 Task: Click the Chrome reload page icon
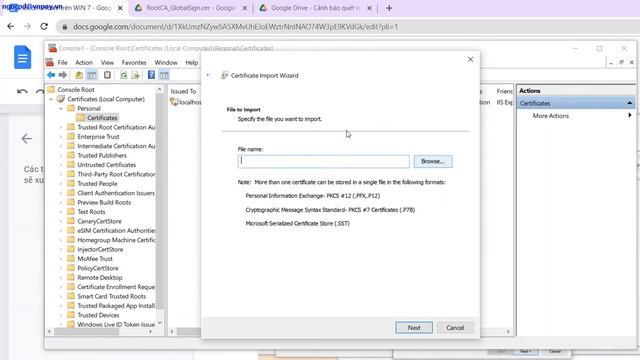click(x=44, y=27)
